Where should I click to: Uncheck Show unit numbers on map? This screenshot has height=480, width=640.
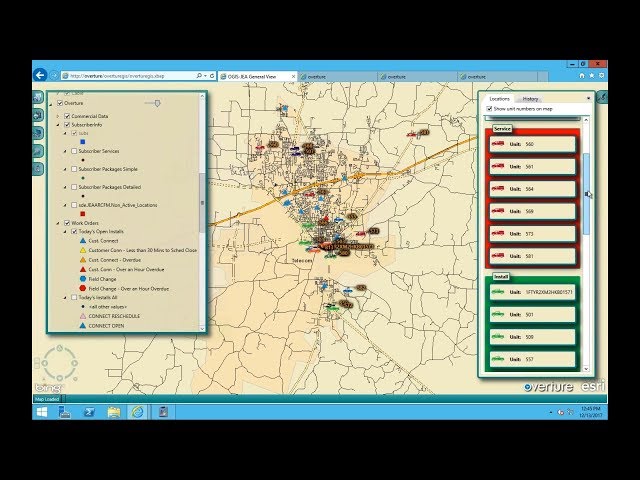tap(489, 109)
